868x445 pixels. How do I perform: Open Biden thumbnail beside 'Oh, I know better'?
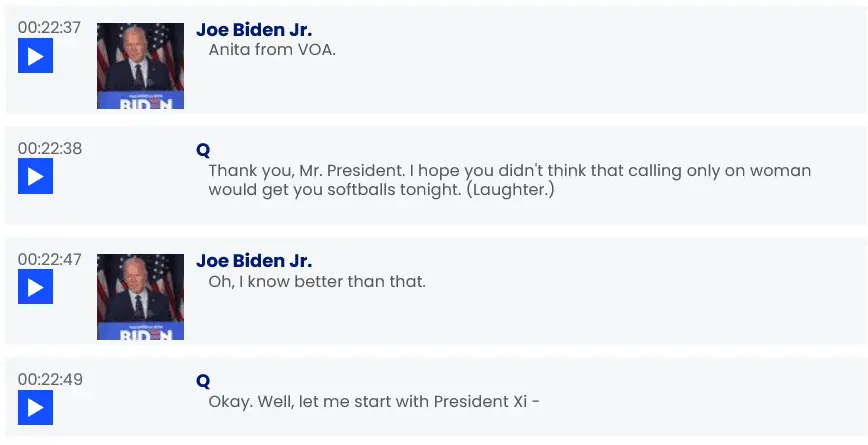(140, 297)
